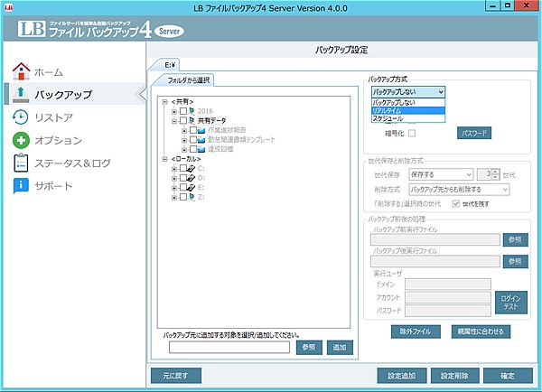
Task: Click the 世代 generation number spinner arrows
Action: pyautogui.click(x=496, y=173)
